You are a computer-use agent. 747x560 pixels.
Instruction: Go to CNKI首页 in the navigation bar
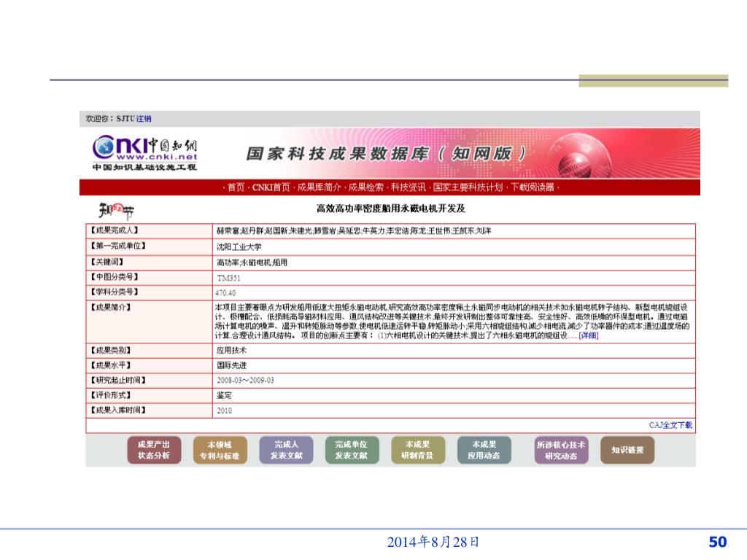271,187
